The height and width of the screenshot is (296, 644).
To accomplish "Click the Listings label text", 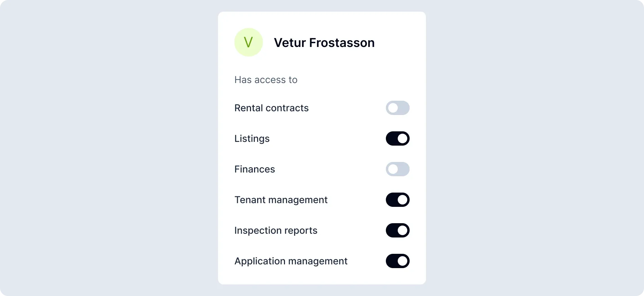I will pyautogui.click(x=252, y=139).
